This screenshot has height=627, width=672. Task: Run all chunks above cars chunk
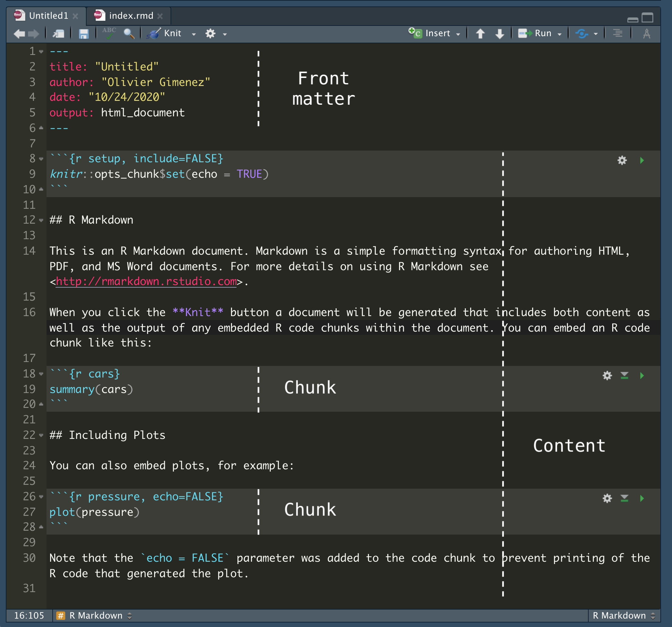pyautogui.click(x=624, y=375)
